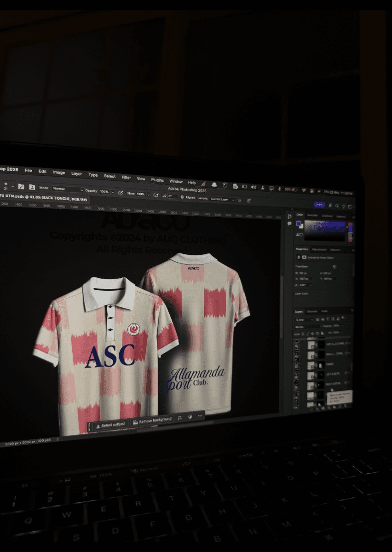Switch to the Swatches tab

(312, 215)
